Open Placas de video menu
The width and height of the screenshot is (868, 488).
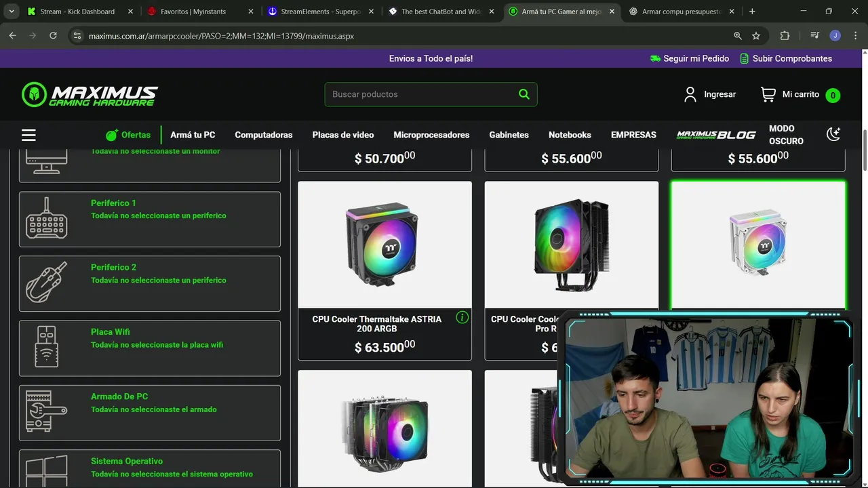343,135
